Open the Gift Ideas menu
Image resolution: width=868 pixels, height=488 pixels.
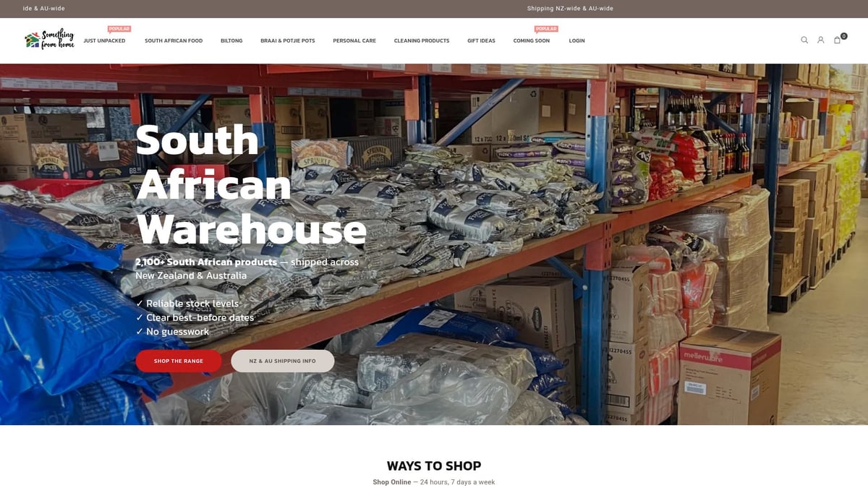(481, 40)
